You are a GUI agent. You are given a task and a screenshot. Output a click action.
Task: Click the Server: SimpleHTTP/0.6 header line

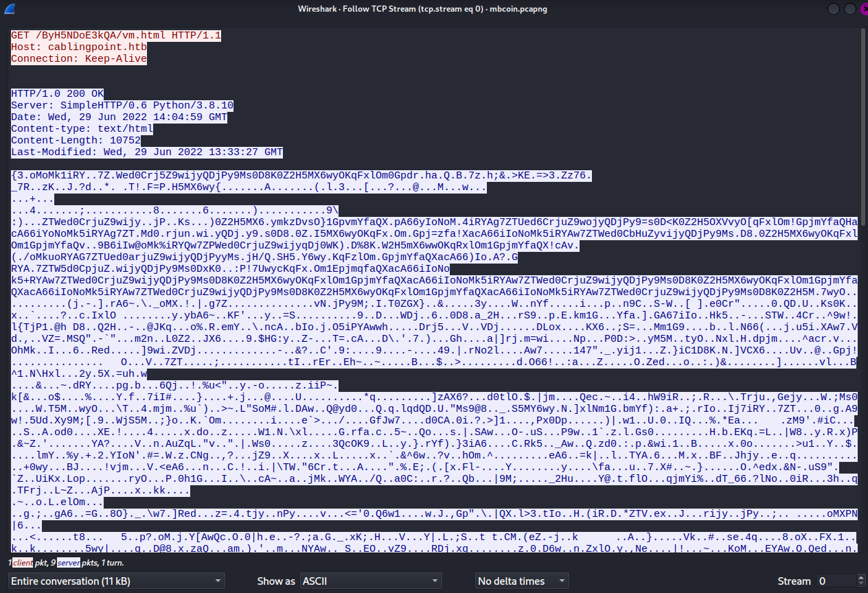(x=122, y=105)
